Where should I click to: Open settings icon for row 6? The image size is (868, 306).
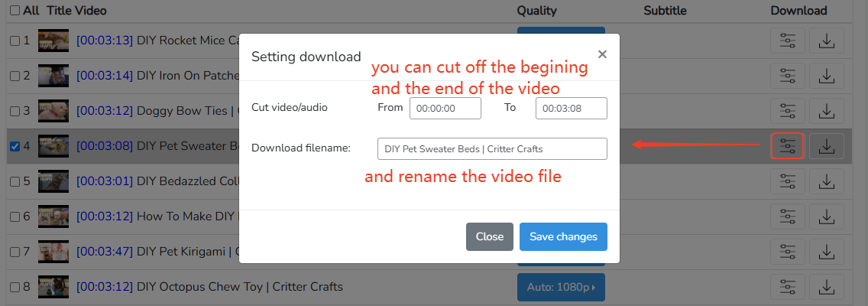click(x=787, y=216)
